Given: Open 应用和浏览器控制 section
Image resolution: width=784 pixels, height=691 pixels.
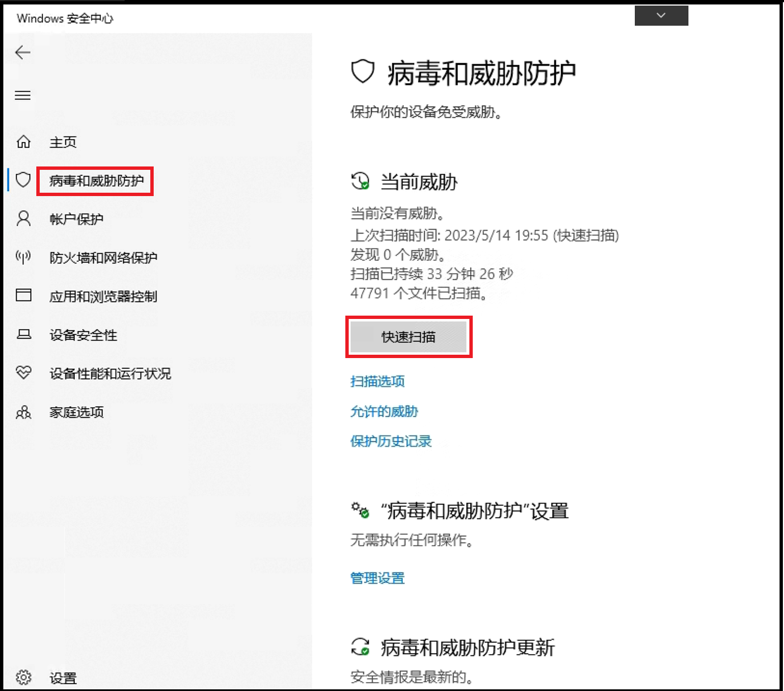Looking at the screenshot, I should pos(103,296).
